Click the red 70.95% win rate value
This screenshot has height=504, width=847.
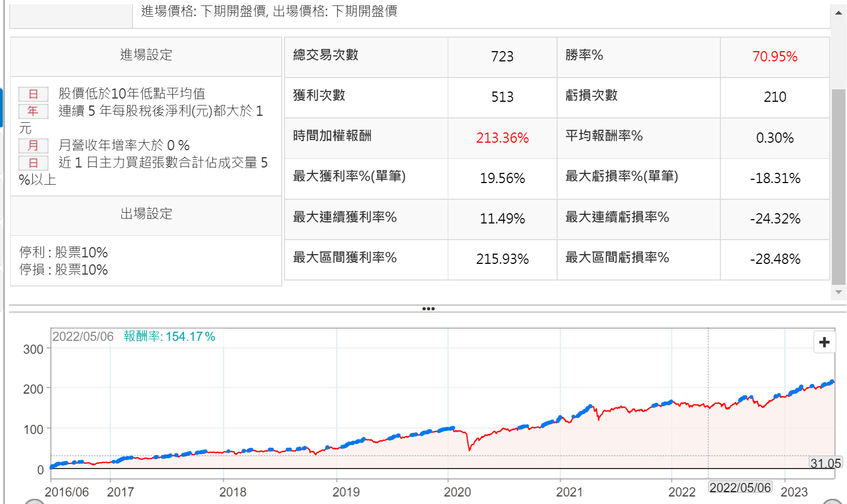point(775,57)
